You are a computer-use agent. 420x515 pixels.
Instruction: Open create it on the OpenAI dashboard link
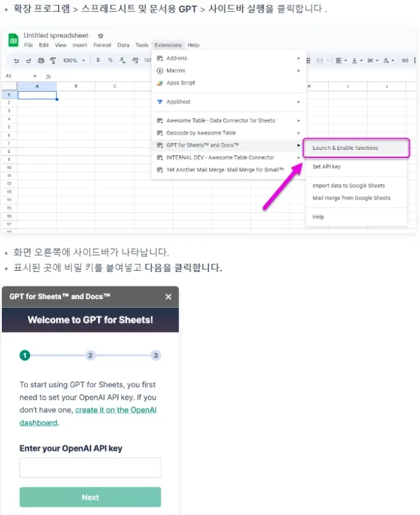coord(88,416)
